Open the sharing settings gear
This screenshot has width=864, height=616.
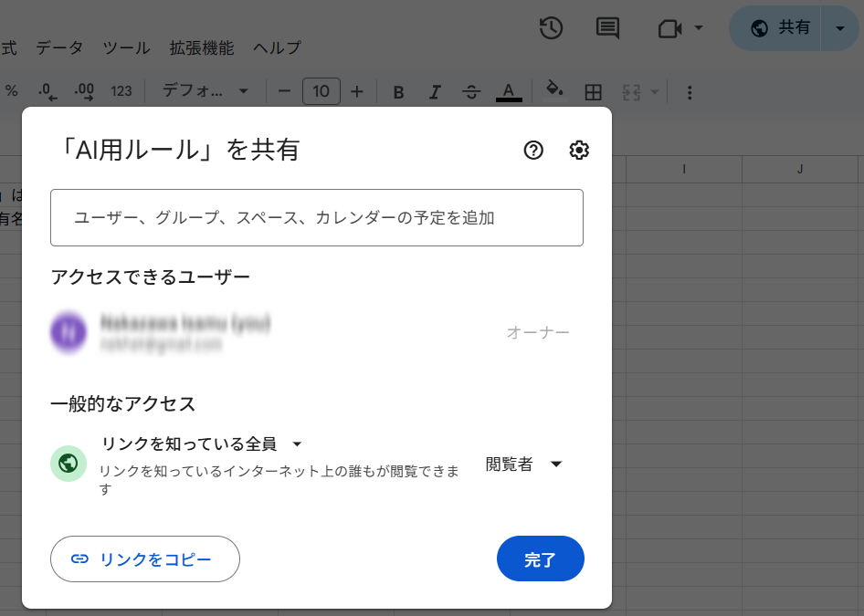579,151
